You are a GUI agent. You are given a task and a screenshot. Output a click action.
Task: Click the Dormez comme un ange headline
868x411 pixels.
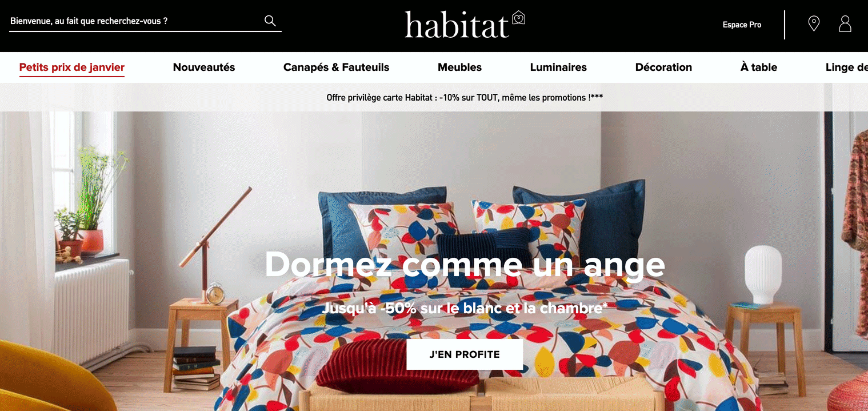(465, 265)
